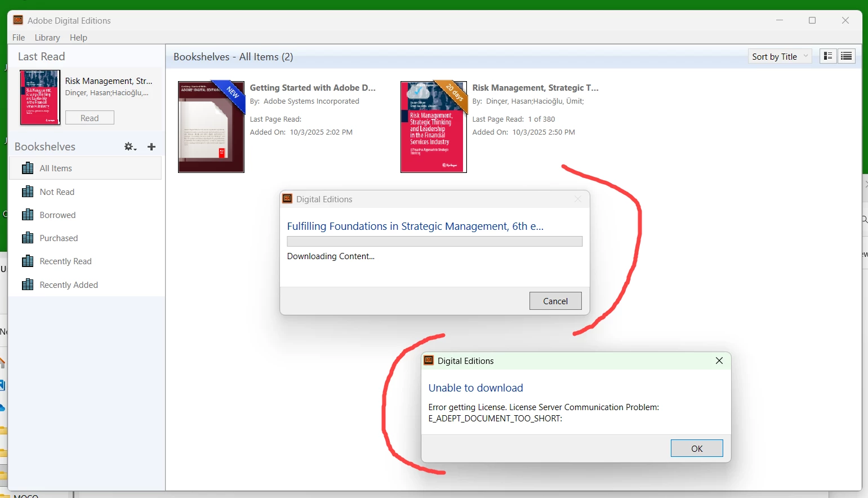
Task: Close the Unable to download error dialog
Action: [x=719, y=361]
